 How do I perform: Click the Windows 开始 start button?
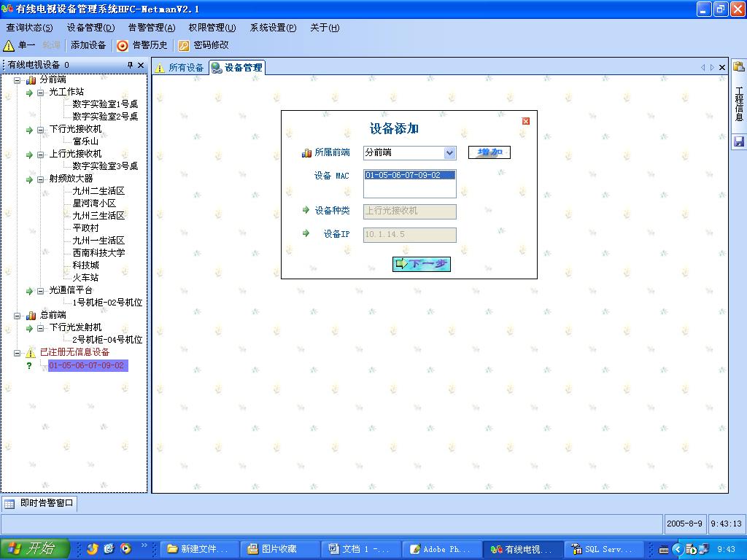(34, 549)
